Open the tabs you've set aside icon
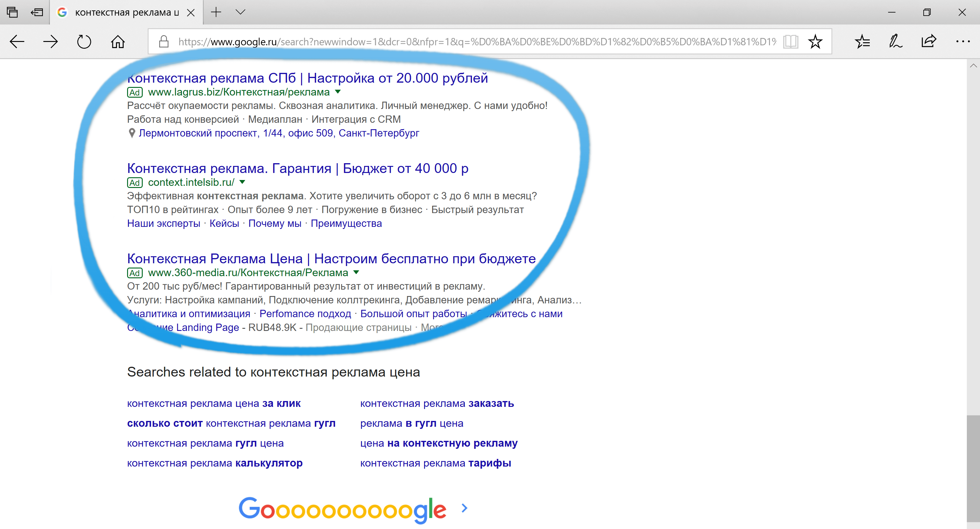Viewport: 980px width, 529px height. 12,12
